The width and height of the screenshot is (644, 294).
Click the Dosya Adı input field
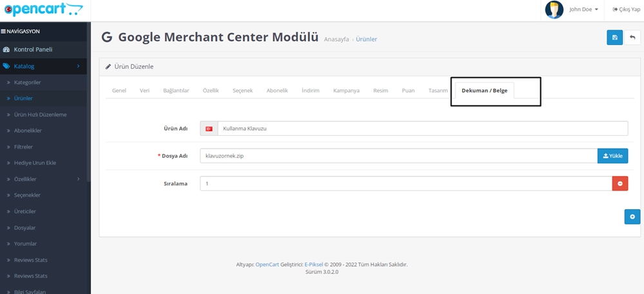399,156
